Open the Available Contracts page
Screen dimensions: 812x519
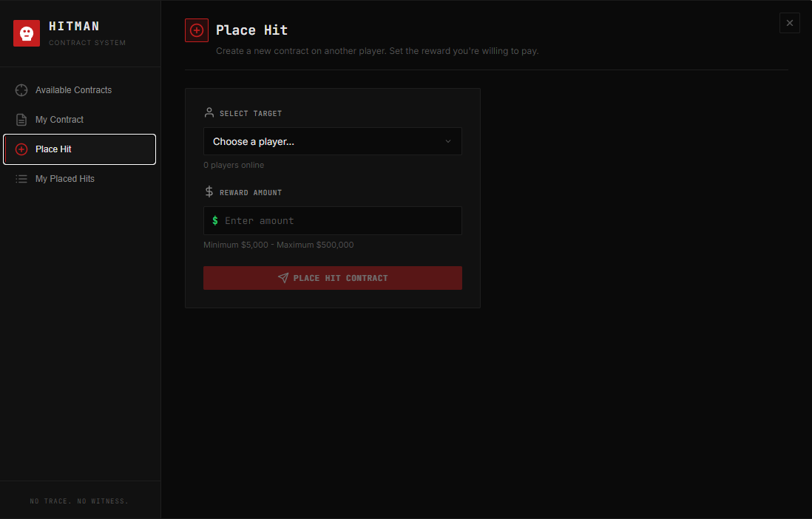[x=80, y=90]
